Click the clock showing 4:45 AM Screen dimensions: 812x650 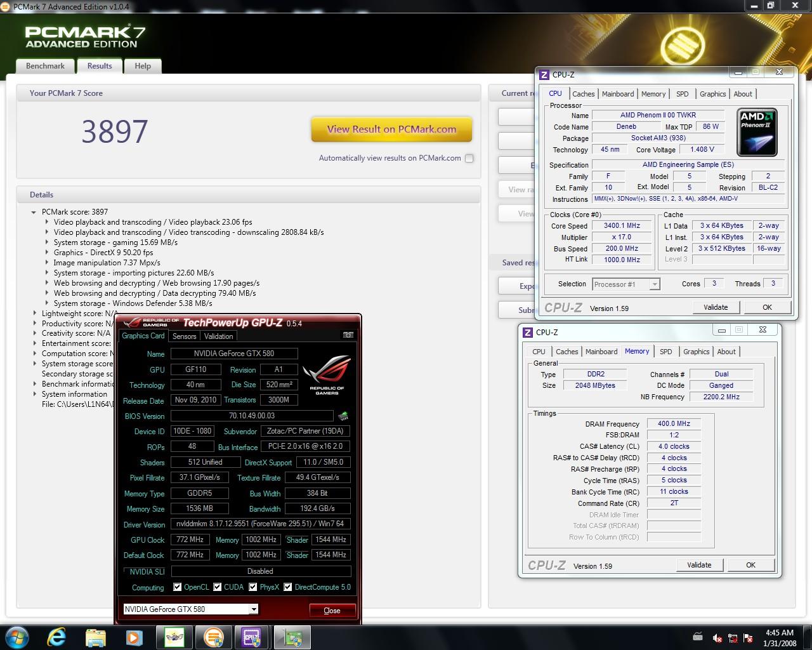780,633
